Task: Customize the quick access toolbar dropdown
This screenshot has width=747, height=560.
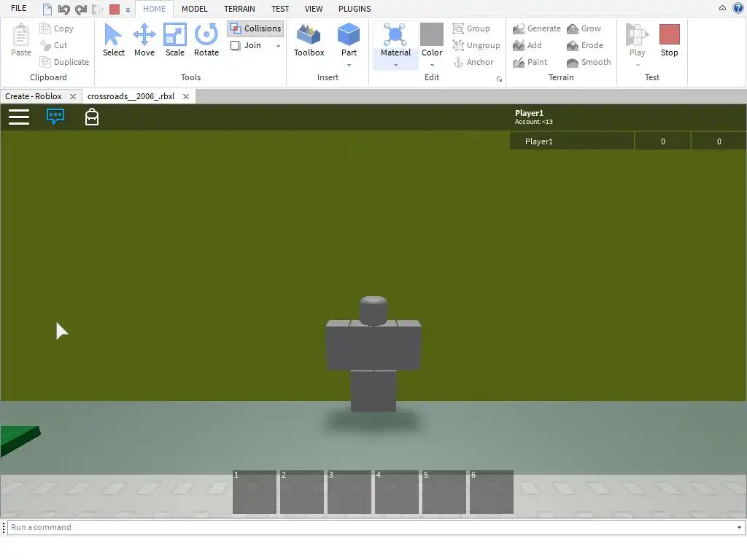Action: click(128, 9)
